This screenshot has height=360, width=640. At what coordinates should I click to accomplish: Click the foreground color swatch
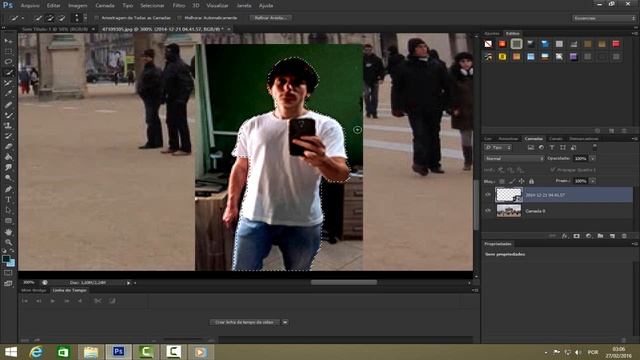[x=6, y=259]
